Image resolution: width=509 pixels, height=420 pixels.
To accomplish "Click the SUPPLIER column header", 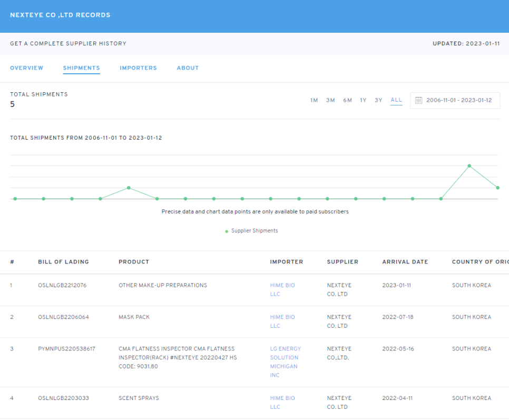I will point(343,262).
